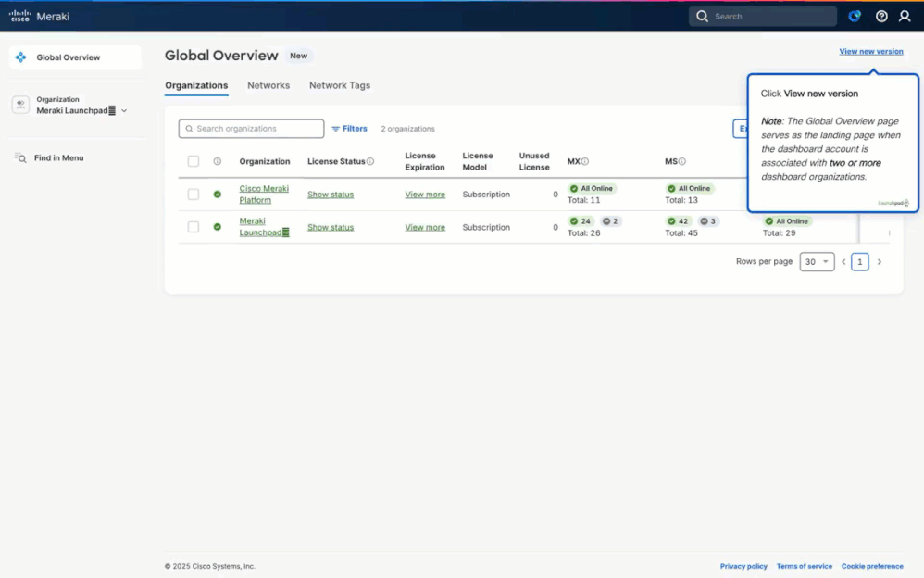The image size is (924, 578).
Task: Check the select-all checkbox in the table header
Action: pyautogui.click(x=194, y=160)
